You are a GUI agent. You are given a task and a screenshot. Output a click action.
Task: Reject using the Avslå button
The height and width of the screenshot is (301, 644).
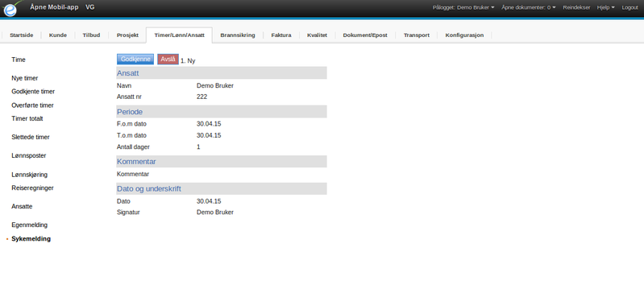(168, 60)
